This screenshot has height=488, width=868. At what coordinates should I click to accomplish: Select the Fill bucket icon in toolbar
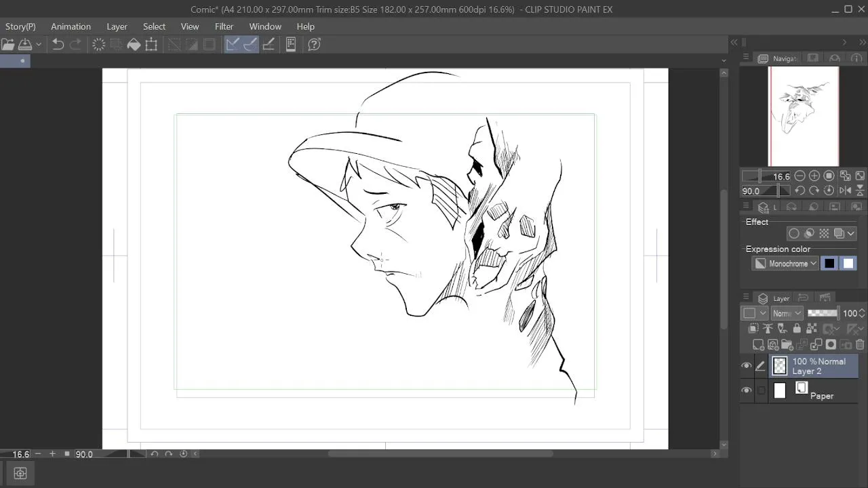coord(134,45)
